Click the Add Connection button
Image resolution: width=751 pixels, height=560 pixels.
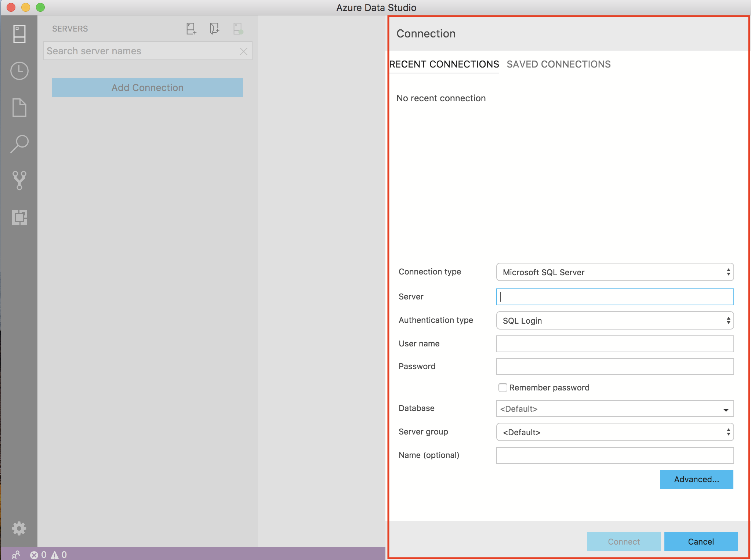coord(148,87)
